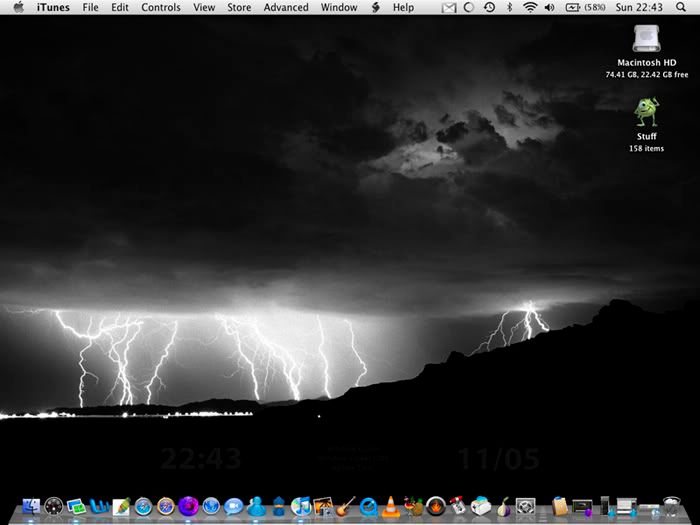Open iChat from the Dock
Image resolution: width=700 pixels, height=525 pixels.
(x=234, y=506)
